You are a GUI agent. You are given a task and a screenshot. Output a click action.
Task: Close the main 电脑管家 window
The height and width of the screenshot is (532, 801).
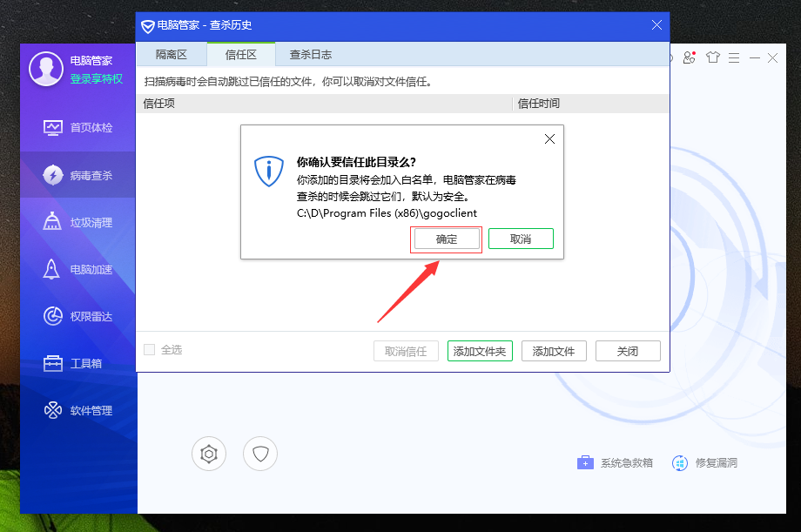pyautogui.click(x=773, y=58)
